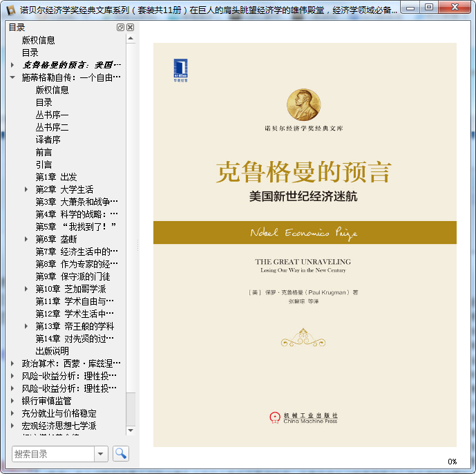Open top-level 目录 entry

[x=30, y=53]
